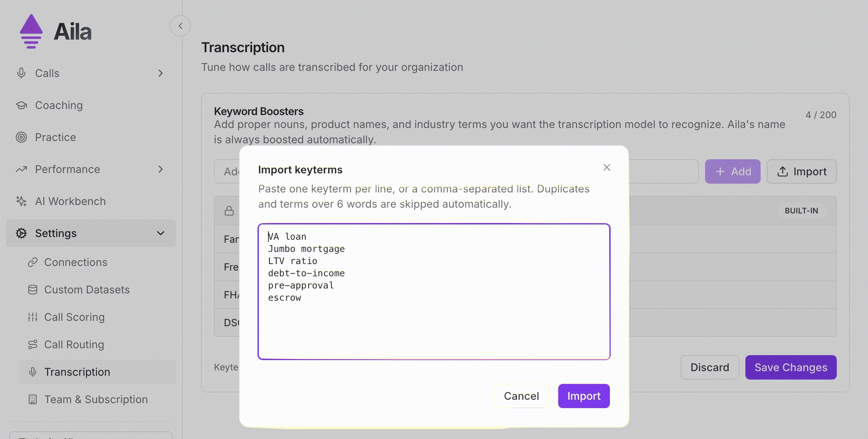Collapse the Settings section chevron
Image resolution: width=868 pixels, height=439 pixels.
(161, 233)
